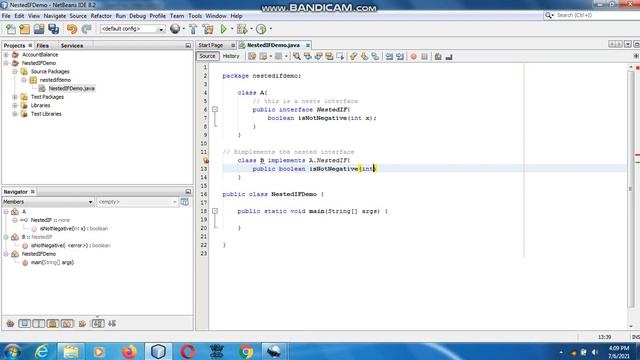Image resolution: width=640 pixels, height=360 pixels.
Task: Click the Undo arrow icon
Action: pyautogui.click(x=72, y=29)
